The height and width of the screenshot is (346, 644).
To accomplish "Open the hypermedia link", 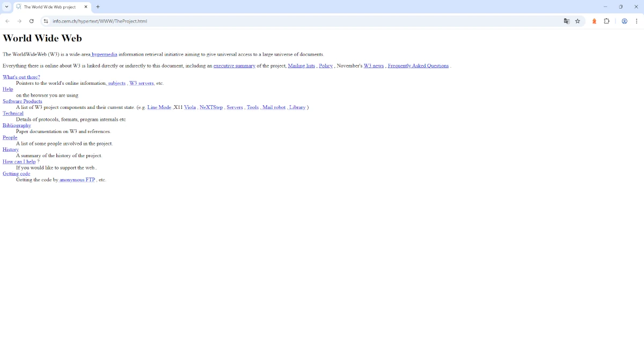I will pos(104,54).
